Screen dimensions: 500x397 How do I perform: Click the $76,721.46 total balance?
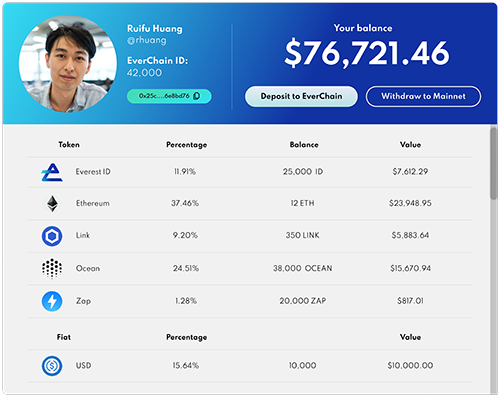(x=367, y=53)
